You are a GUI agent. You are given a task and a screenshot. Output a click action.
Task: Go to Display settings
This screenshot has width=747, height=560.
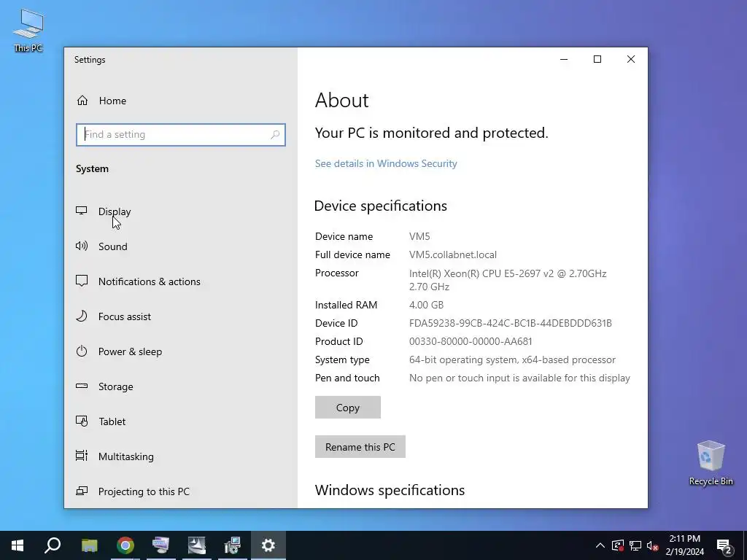[115, 211]
